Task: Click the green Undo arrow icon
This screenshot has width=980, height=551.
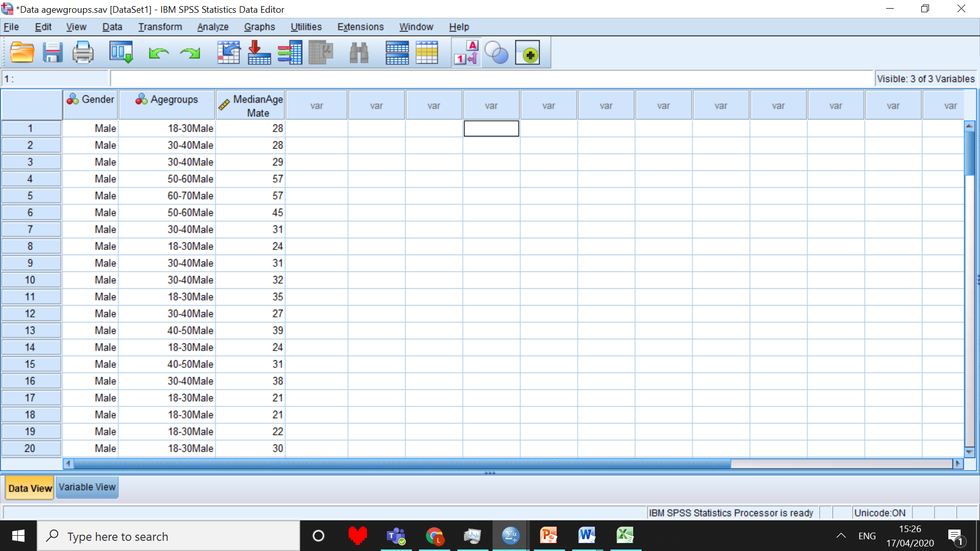Action: pyautogui.click(x=159, y=53)
